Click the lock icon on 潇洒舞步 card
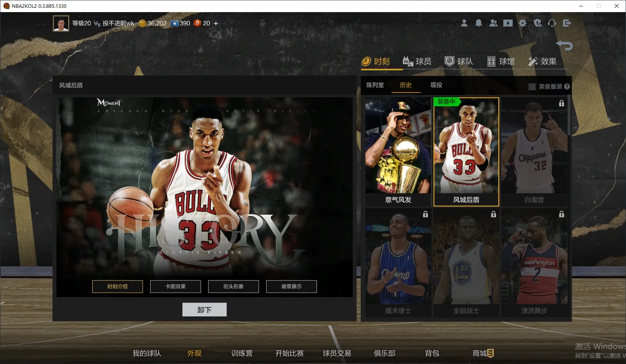The width and height of the screenshot is (626, 364). point(562,214)
